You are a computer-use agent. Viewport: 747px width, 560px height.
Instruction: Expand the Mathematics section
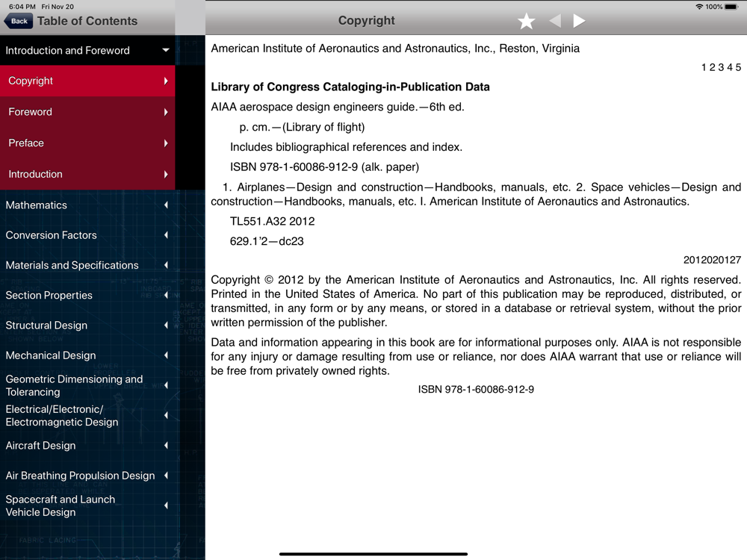point(87,205)
